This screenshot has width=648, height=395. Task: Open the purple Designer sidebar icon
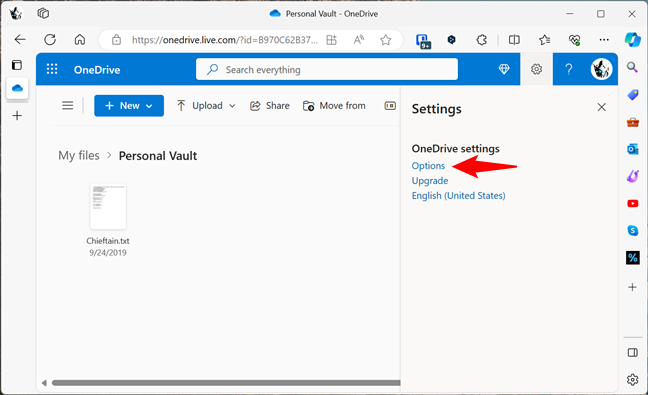pyautogui.click(x=633, y=176)
